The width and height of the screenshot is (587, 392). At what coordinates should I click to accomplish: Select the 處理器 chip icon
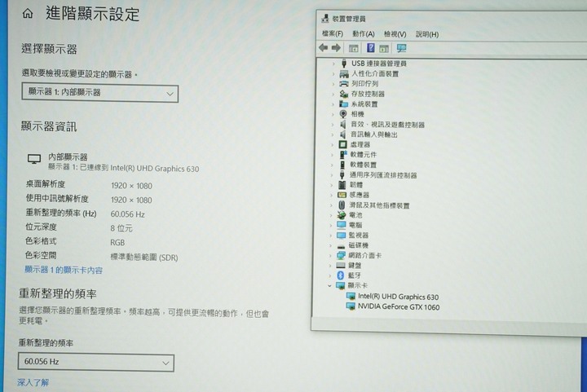pos(342,144)
